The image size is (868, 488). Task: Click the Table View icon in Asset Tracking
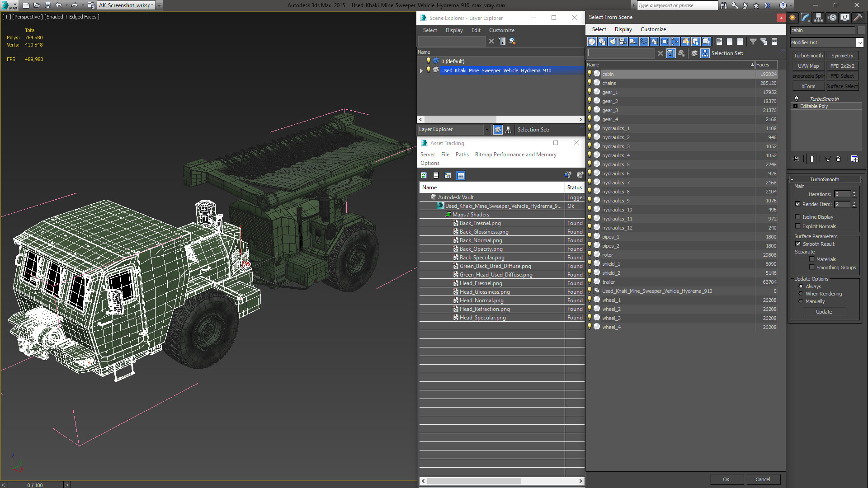click(460, 175)
